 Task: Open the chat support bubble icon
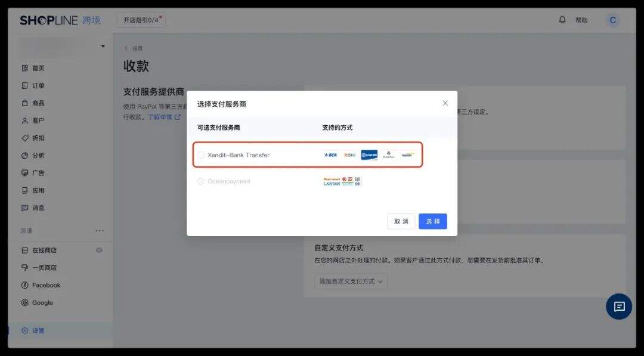click(618, 307)
